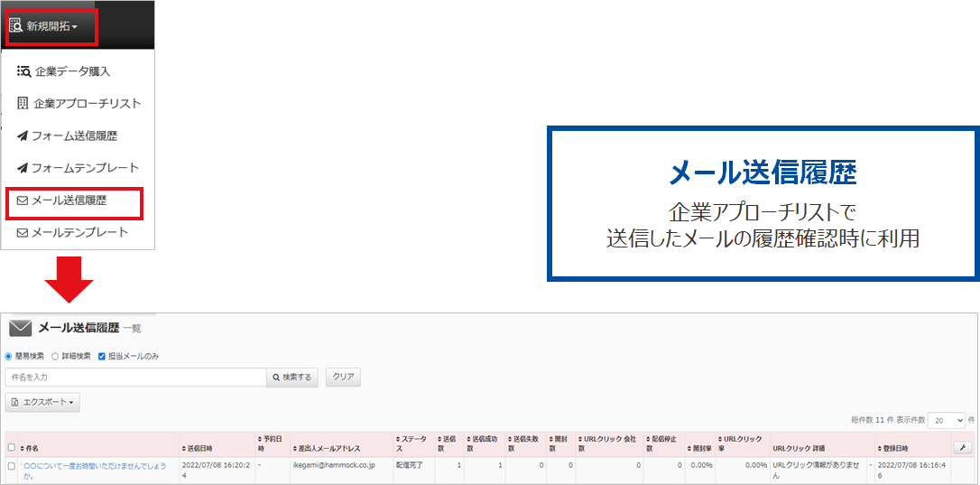
Task: Sort by ステータス column header
Action: click(x=412, y=443)
